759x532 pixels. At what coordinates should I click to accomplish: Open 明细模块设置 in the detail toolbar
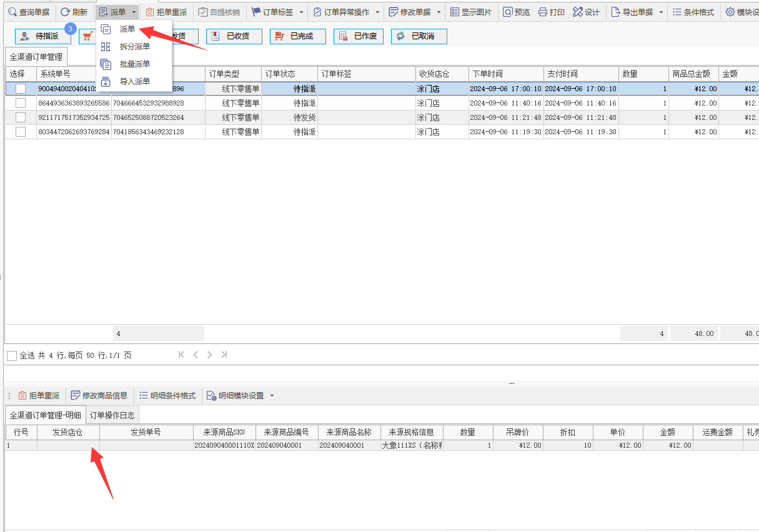(x=236, y=395)
